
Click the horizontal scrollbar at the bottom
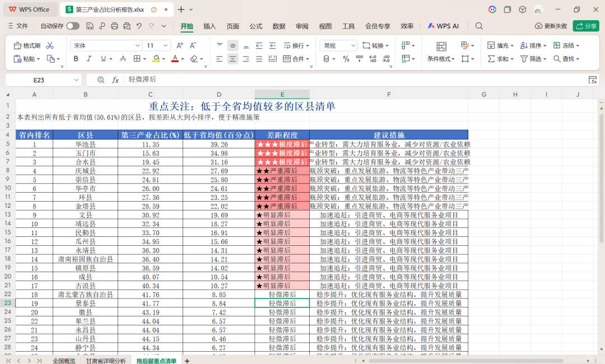tap(466, 361)
